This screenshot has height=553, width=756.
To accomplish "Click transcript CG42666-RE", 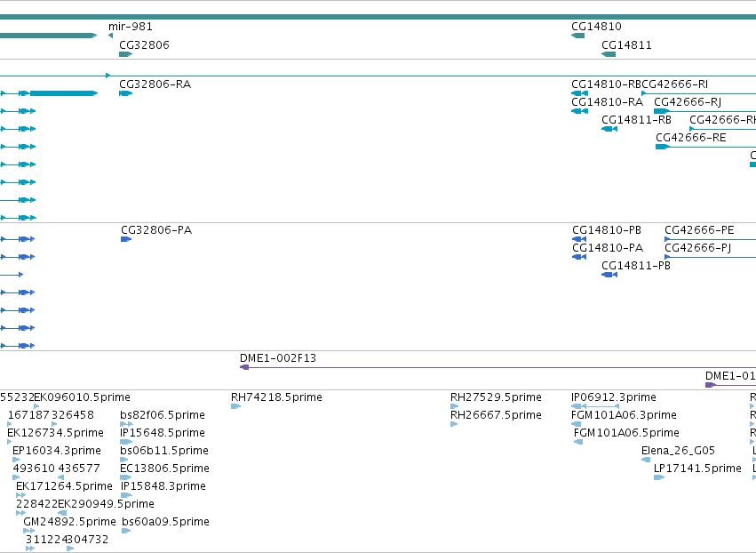I will coord(691,138).
